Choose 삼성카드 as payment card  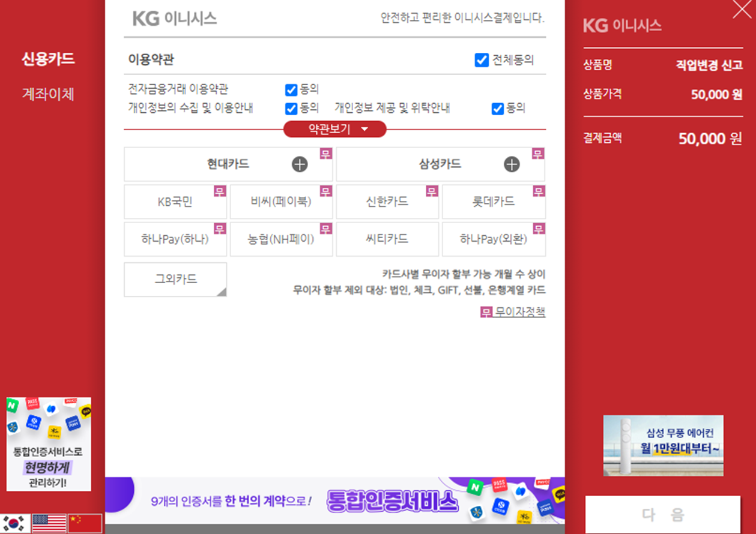click(440, 164)
